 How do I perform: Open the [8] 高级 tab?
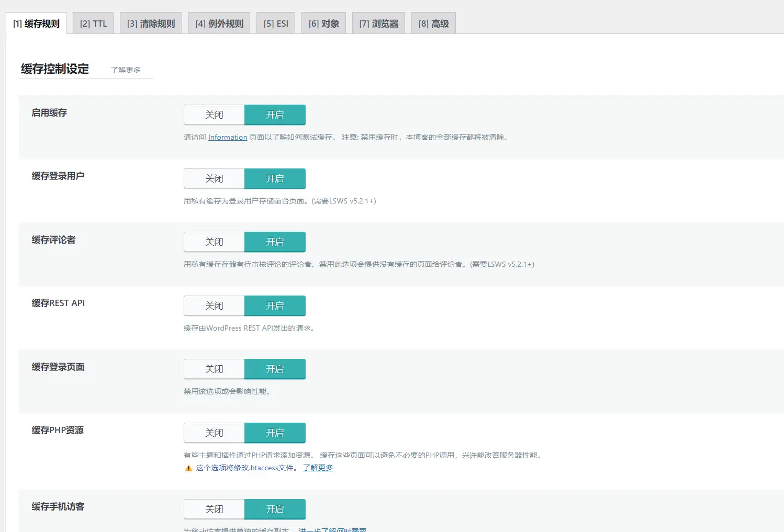point(433,24)
